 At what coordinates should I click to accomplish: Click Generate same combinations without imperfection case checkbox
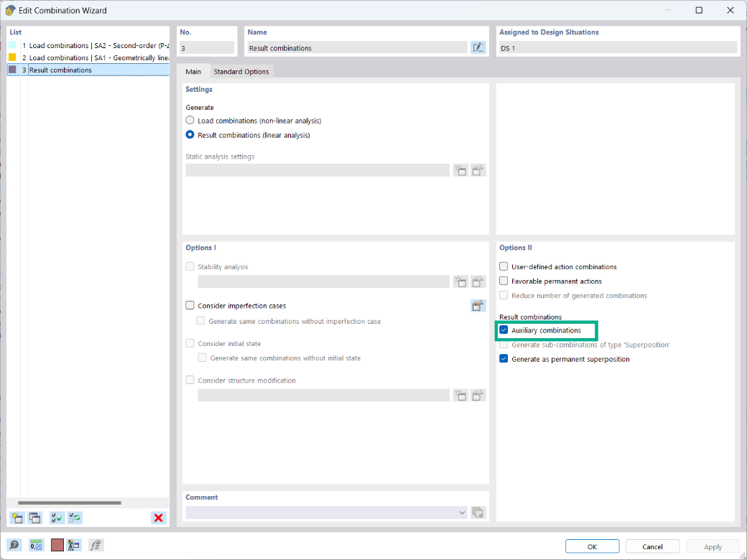tap(201, 321)
